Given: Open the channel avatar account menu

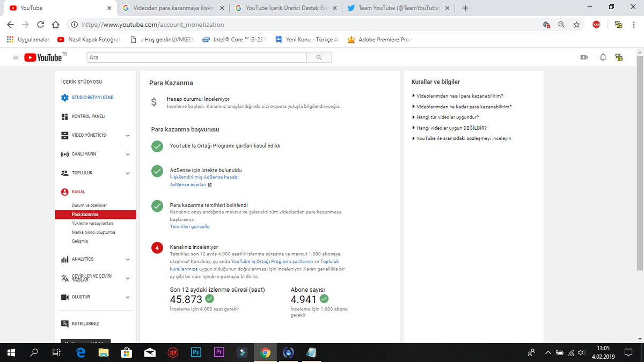Looking at the screenshot, I should pyautogui.click(x=619, y=57).
